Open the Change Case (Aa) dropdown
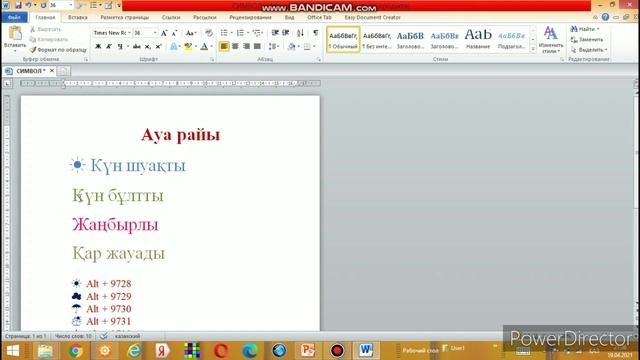This screenshot has height=360, width=640. 191,33
